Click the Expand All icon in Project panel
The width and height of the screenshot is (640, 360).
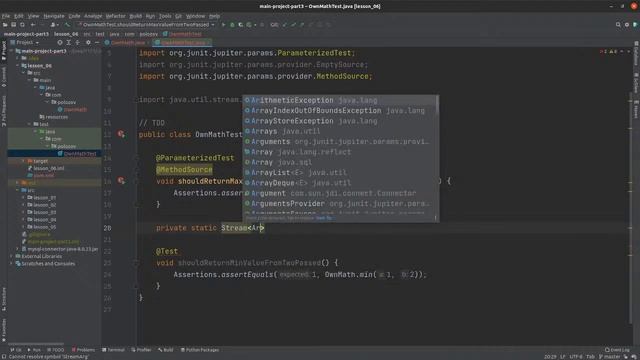click(x=69, y=42)
